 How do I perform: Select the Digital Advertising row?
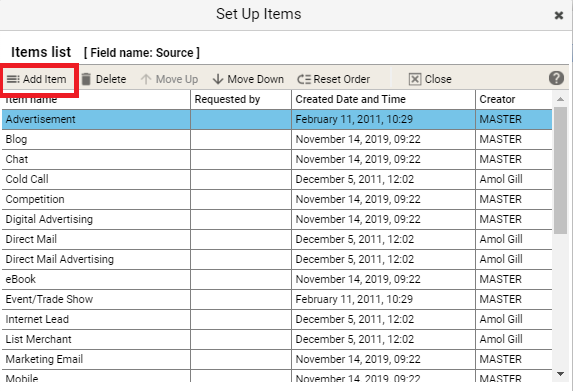(277, 219)
